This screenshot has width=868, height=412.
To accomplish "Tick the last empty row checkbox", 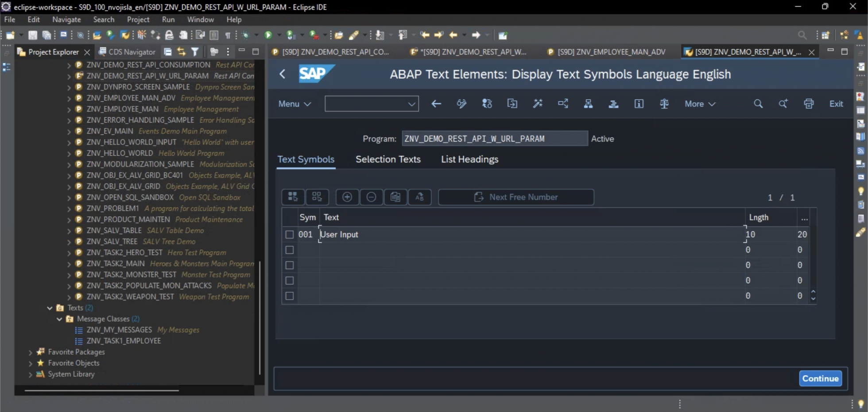I will [x=290, y=295].
